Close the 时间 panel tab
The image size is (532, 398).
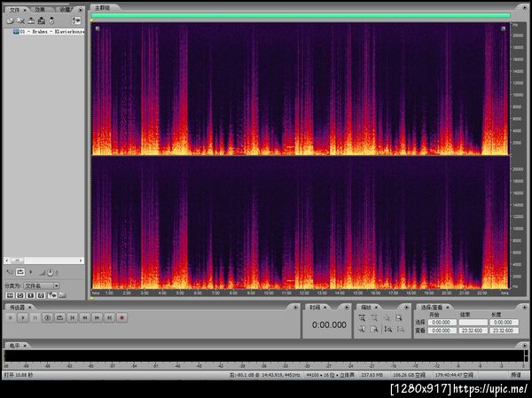click(325, 308)
